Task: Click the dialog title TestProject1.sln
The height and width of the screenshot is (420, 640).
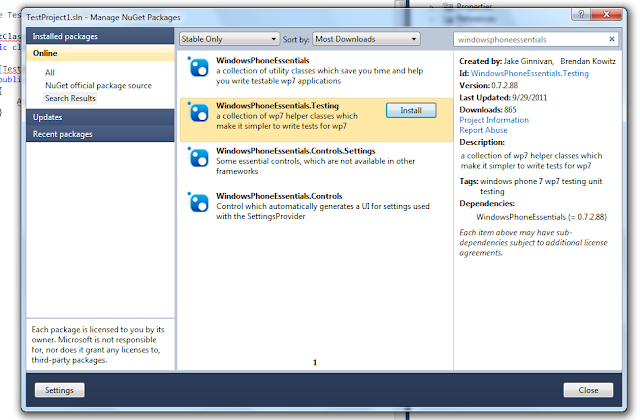Action: pyautogui.click(x=103, y=18)
